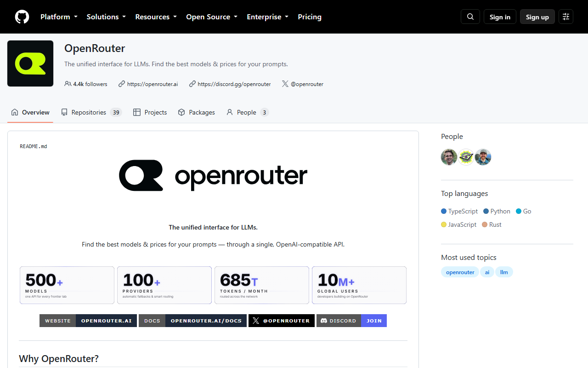Screen dimensions: 588x368
Task: Filter by JavaScript language
Action: [458, 224]
